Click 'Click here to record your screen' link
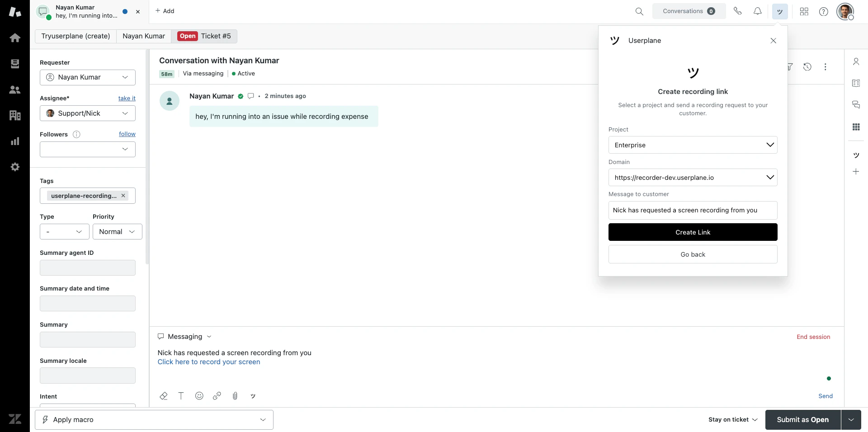Viewport: 868px width, 432px height. coord(209,362)
